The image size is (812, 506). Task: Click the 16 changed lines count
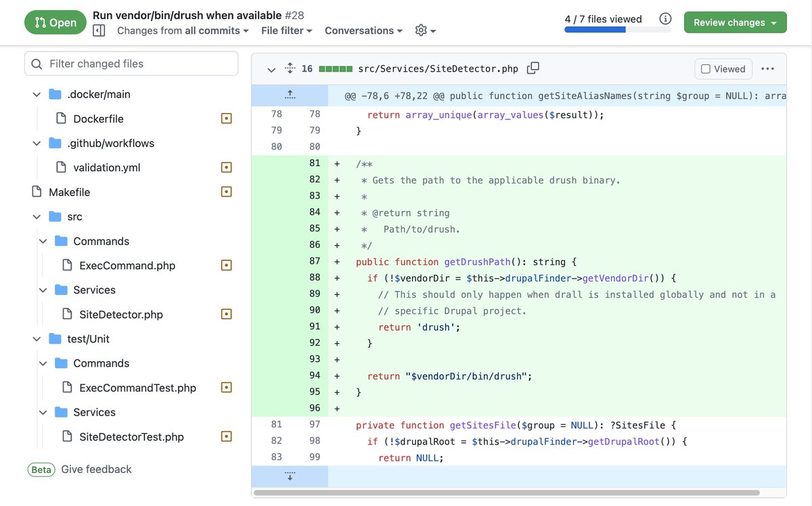307,69
